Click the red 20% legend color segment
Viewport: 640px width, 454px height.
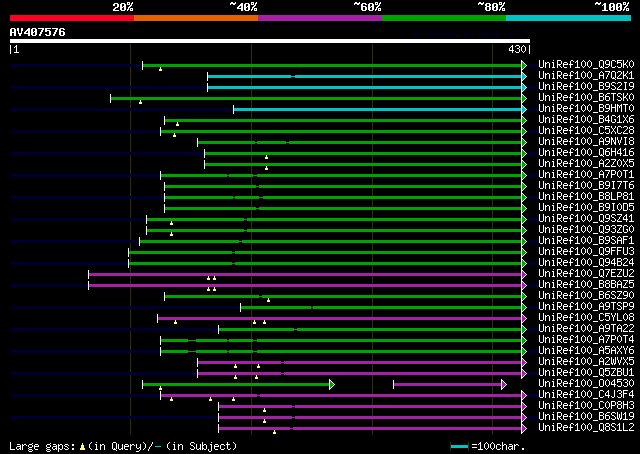(x=72, y=18)
